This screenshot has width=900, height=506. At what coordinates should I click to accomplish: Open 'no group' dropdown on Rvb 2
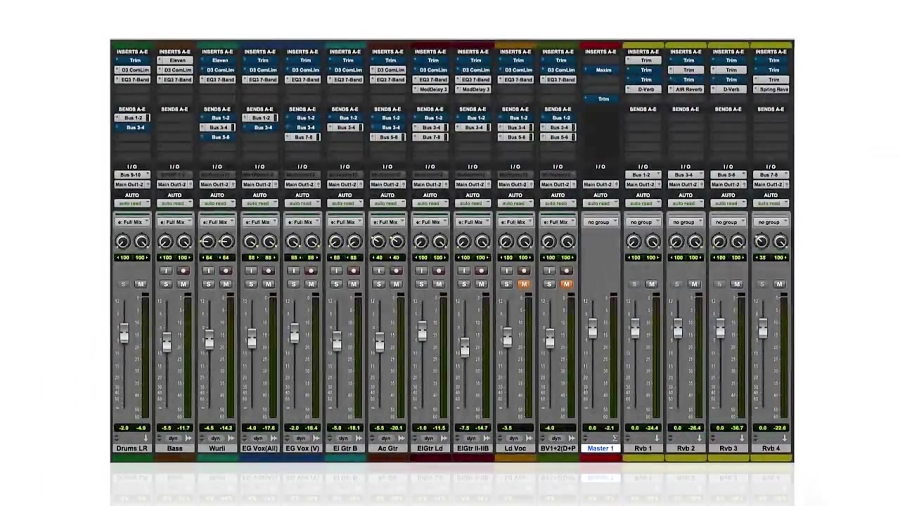pyautogui.click(x=685, y=222)
